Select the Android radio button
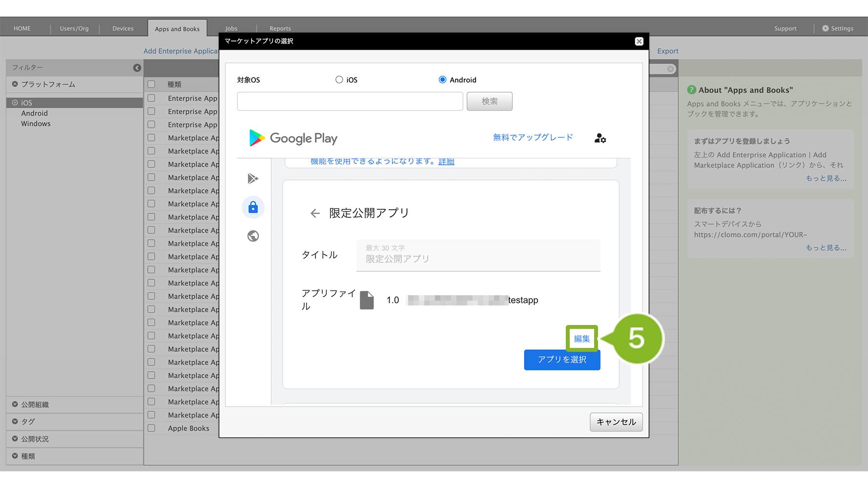Screen dimensions: 868x488 442,80
